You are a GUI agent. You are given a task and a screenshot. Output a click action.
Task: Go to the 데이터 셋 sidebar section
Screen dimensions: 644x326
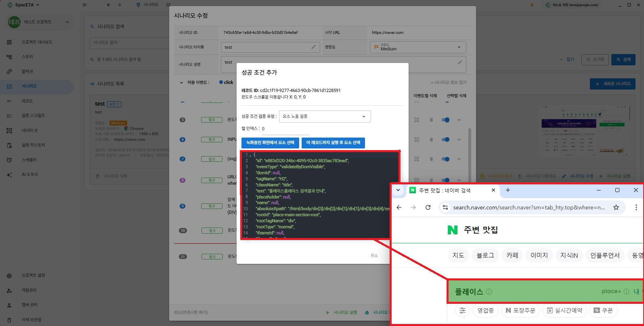tap(30, 130)
